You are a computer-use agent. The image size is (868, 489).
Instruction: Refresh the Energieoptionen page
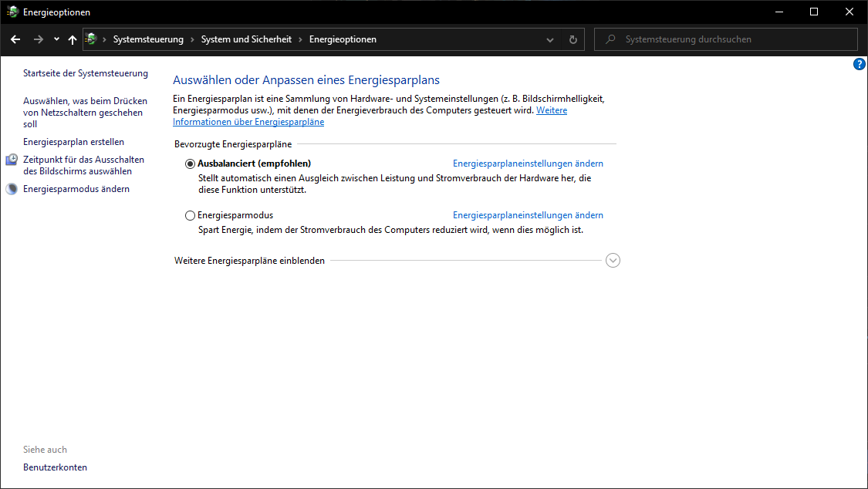tap(573, 40)
